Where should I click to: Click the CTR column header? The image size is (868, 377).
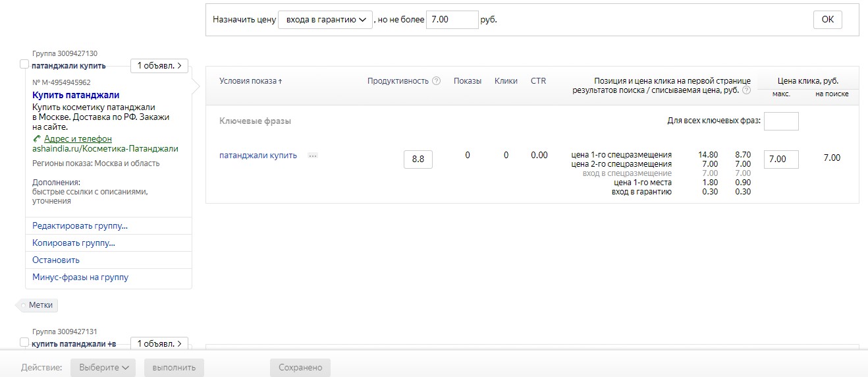tap(538, 81)
